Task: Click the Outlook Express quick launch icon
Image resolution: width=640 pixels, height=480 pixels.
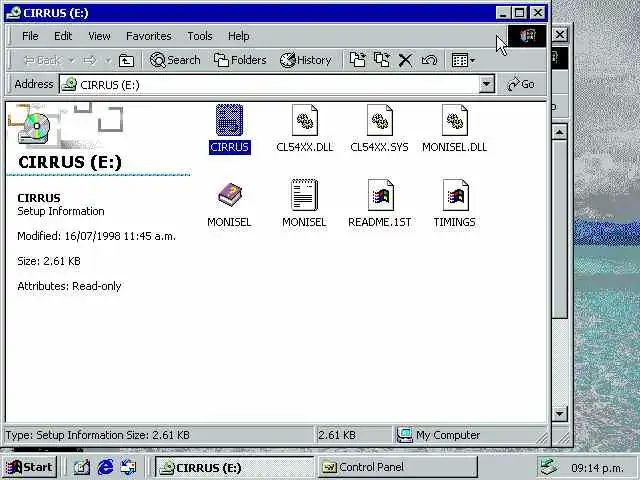Action: 129,467
